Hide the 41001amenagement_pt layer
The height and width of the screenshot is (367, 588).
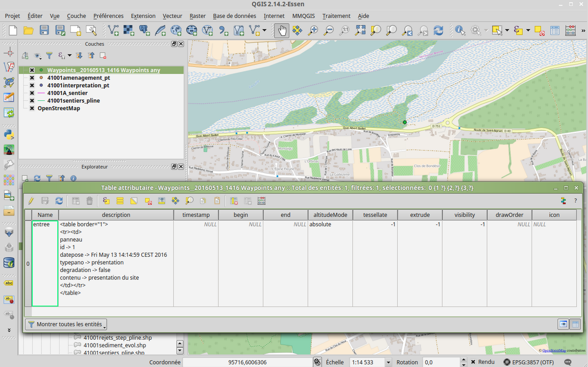[x=32, y=78]
